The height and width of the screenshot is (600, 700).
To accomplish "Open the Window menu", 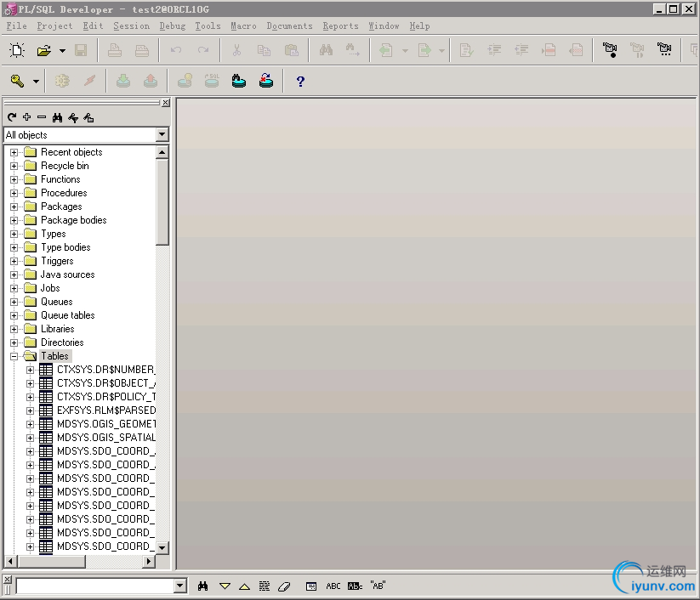I will point(384,25).
